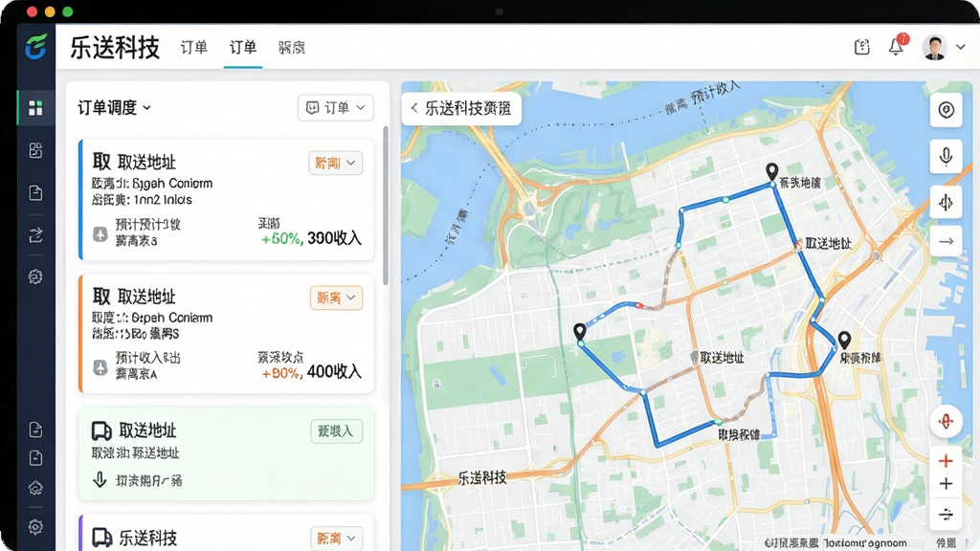Click the 乐送科技 label on the map

point(482,478)
